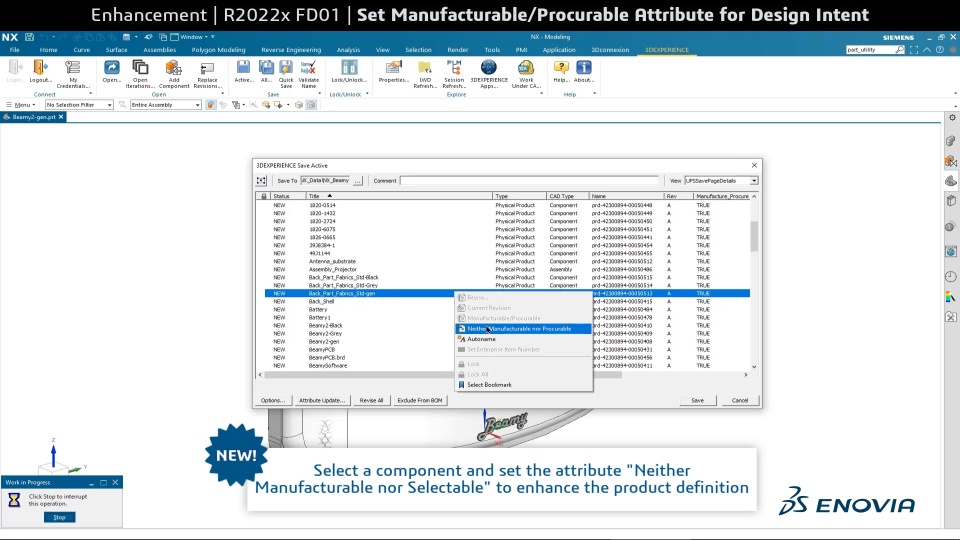This screenshot has height=540, width=960.
Task: Open the File menu tab
Action: tap(15, 50)
